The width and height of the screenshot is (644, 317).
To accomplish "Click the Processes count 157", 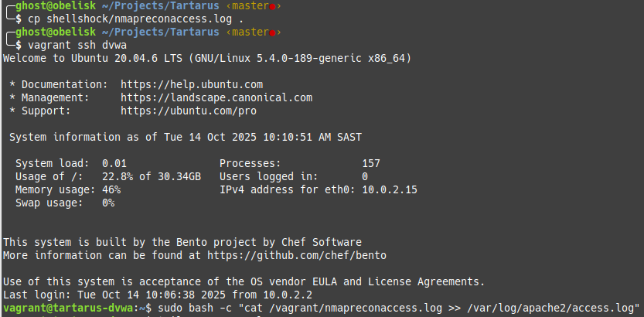I will [371, 163].
